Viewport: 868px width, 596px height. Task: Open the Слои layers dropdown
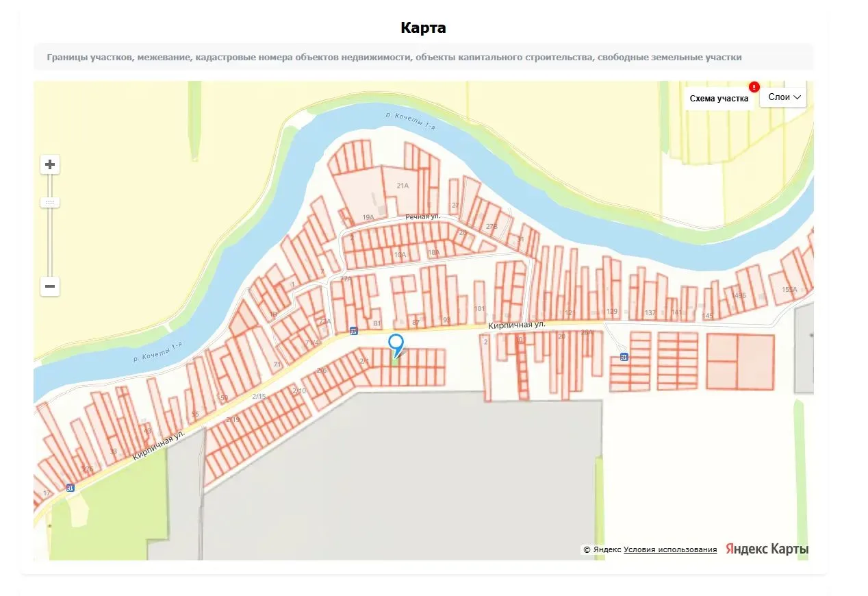click(x=784, y=97)
